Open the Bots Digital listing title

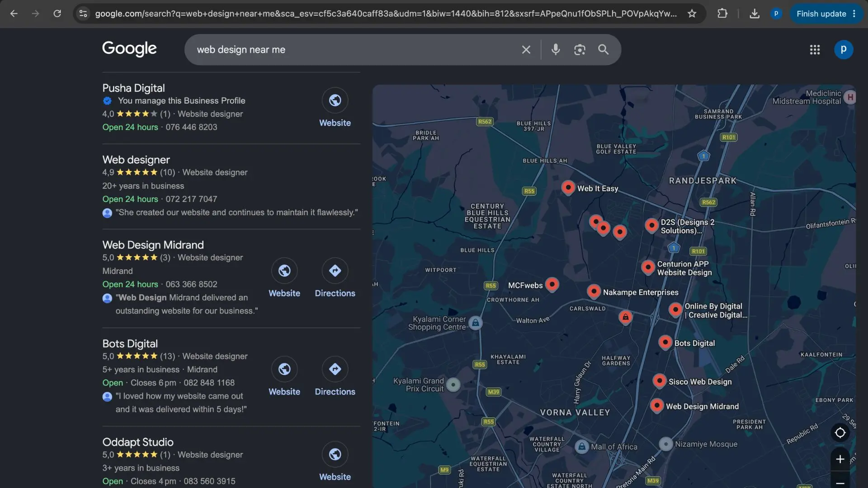pyautogui.click(x=130, y=344)
